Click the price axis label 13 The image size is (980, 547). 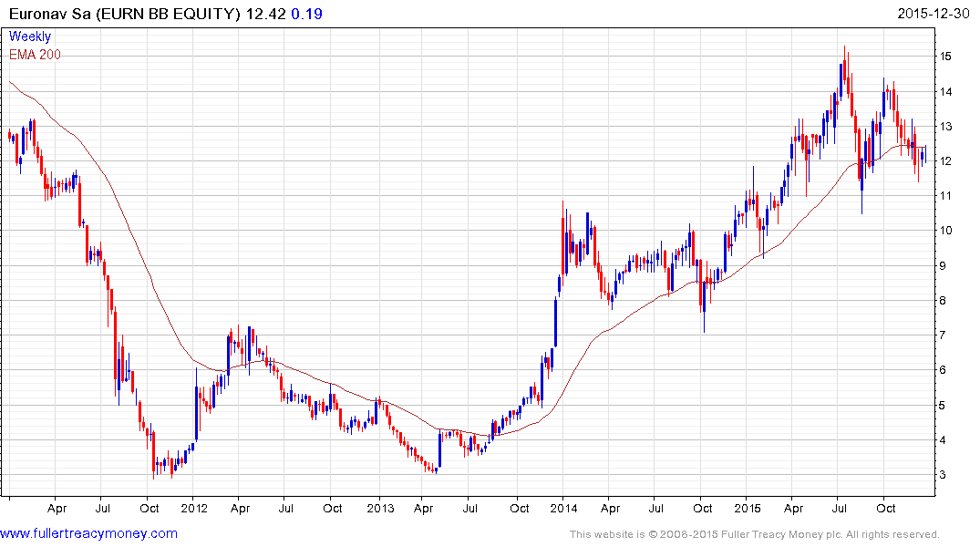(945, 127)
